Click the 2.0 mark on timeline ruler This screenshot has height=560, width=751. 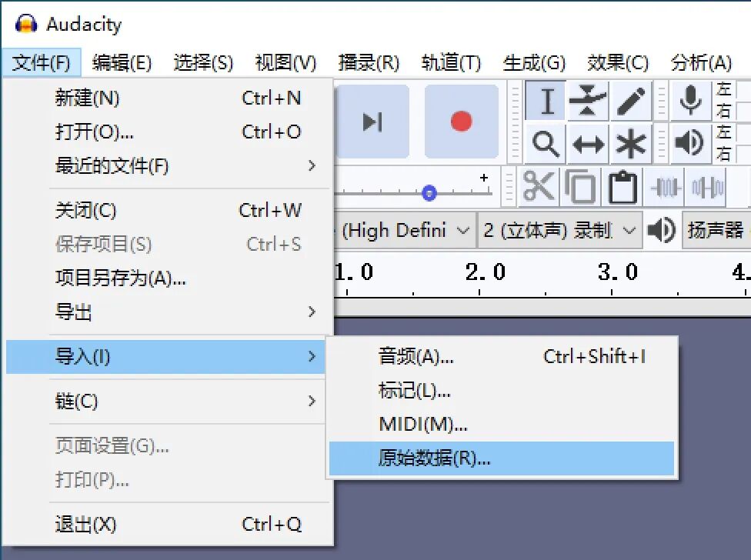click(486, 272)
